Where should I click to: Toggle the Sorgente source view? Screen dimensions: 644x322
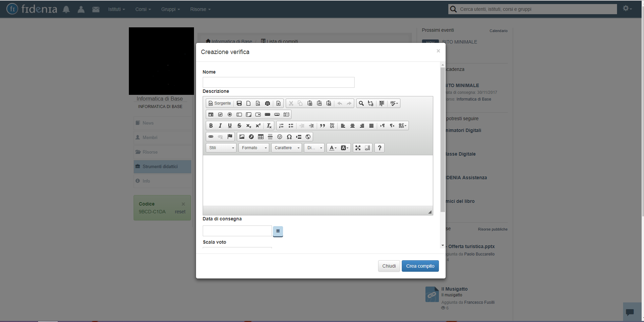[x=220, y=103]
